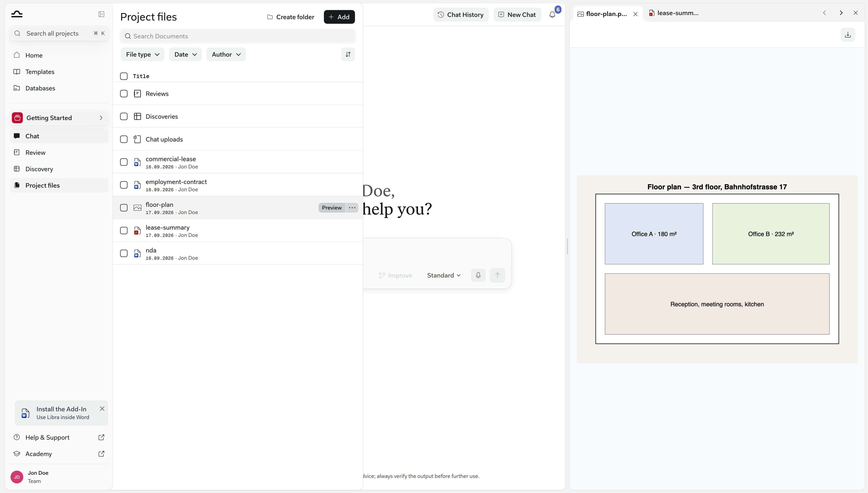
Task: Open the Standard mode dropdown
Action: (444, 275)
